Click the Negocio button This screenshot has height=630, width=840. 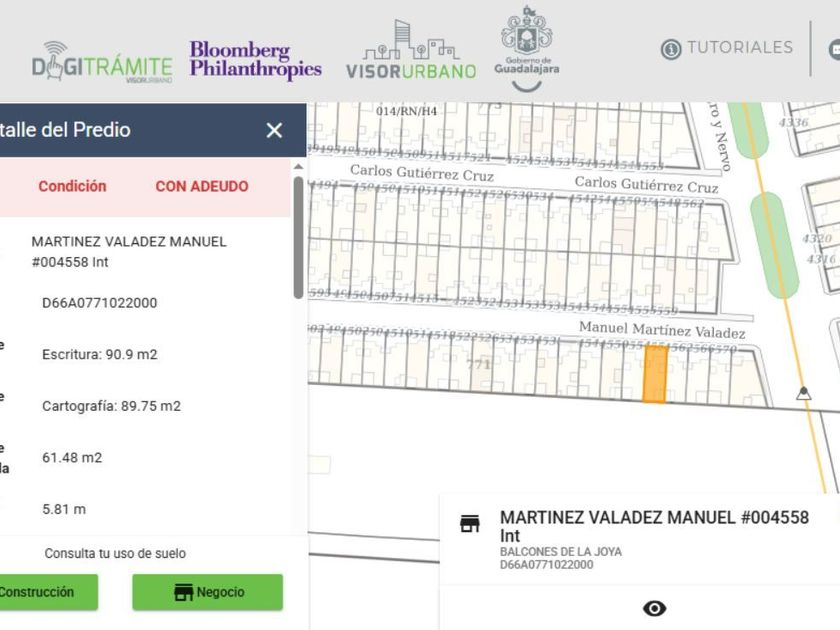[x=208, y=592]
